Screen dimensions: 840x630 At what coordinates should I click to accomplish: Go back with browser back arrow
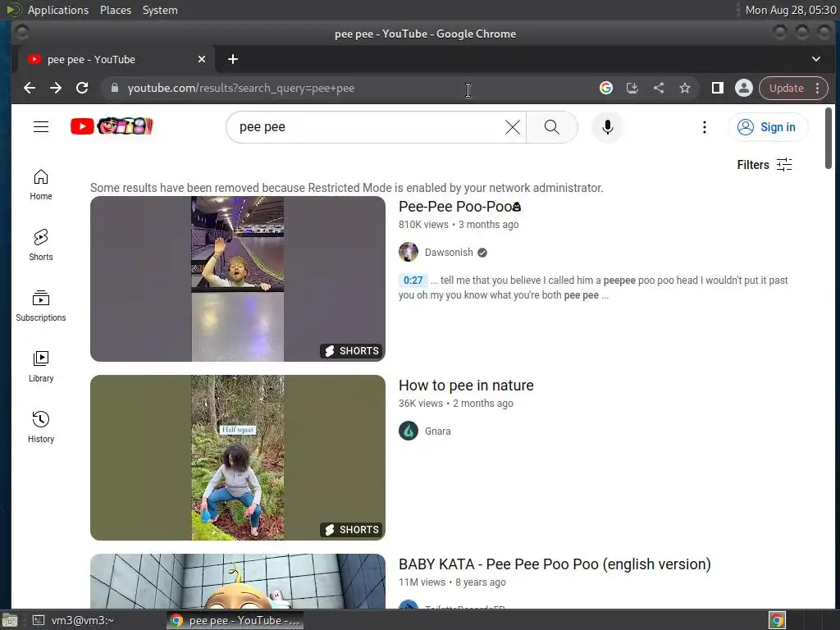30,88
